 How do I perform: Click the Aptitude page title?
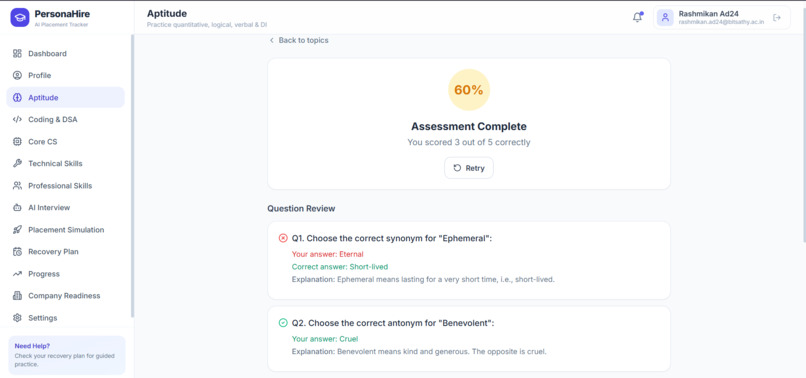[x=167, y=14]
